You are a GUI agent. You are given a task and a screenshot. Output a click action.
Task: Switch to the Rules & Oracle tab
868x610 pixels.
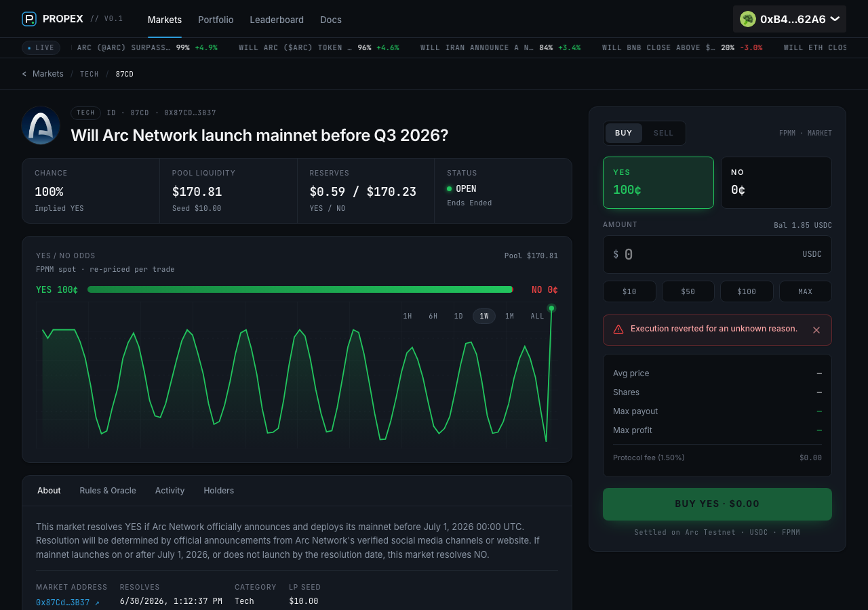click(x=108, y=491)
